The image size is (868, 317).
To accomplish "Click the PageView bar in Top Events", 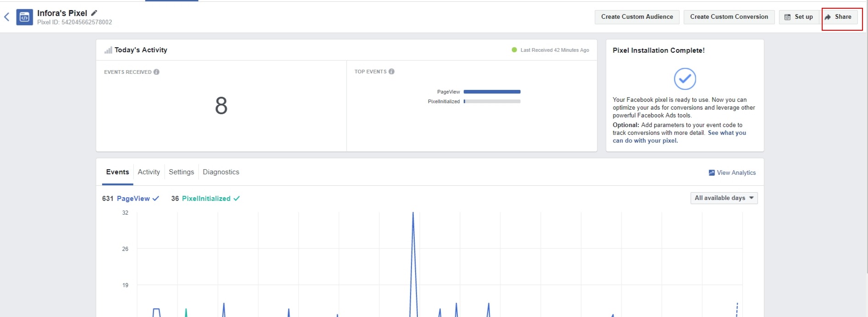I will point(492,92).
